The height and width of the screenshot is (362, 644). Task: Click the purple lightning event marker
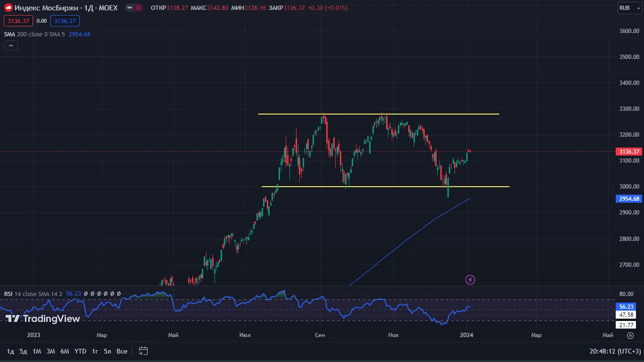(x=470, y=280)
